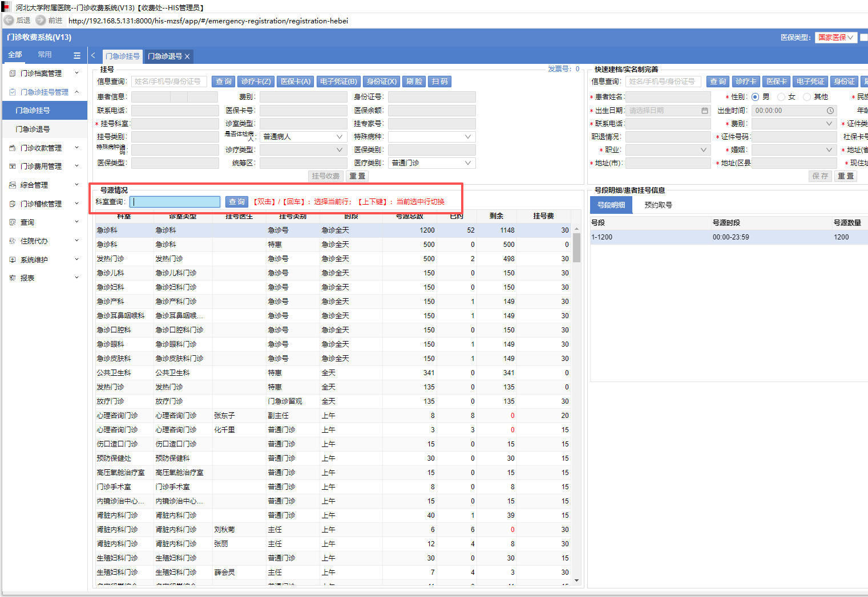Click the 诊疗卡(Z) button
This screenshot has width=868, height=597.
(x=256, y=82)
